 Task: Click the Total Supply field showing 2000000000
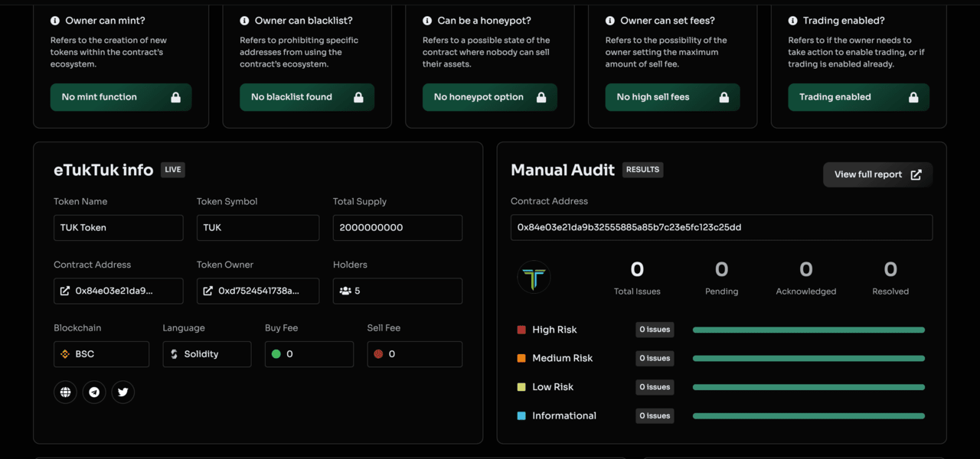[397, 228]
